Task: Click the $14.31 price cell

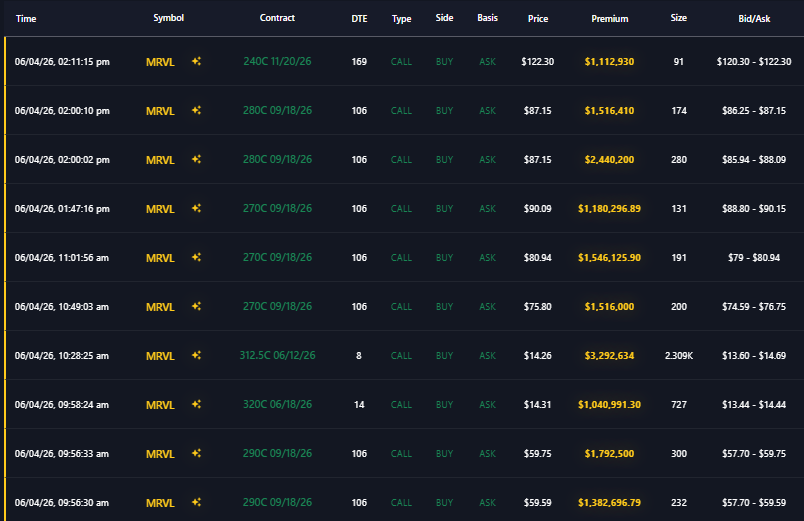Action: (537, 405)
